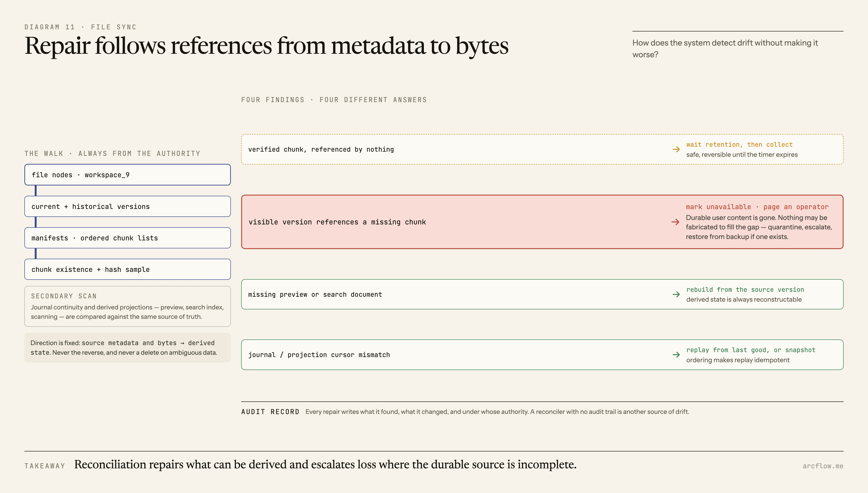This screenshot has height=493, width=868.
Task: Click 'replay from last good, or snapshot' label
Action: [751, 350]
